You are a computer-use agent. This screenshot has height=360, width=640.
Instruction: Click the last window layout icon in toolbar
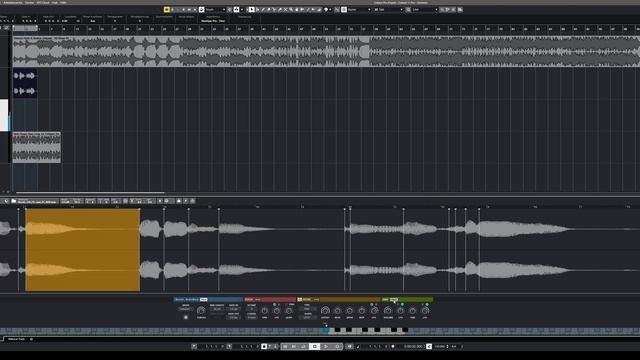point(460,9)
